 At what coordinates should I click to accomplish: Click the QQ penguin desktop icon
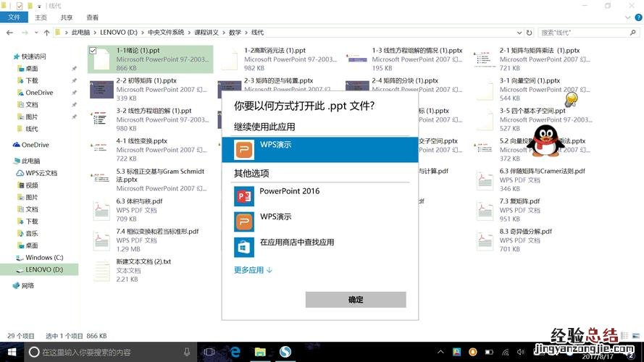pyautogui.click(x=545, y=140)
